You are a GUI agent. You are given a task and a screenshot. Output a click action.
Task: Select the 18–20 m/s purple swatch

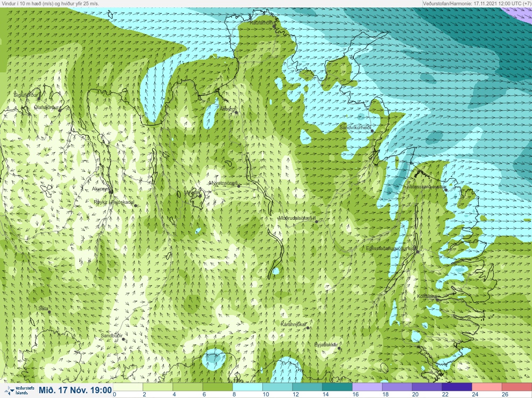[x=397, y=387]
